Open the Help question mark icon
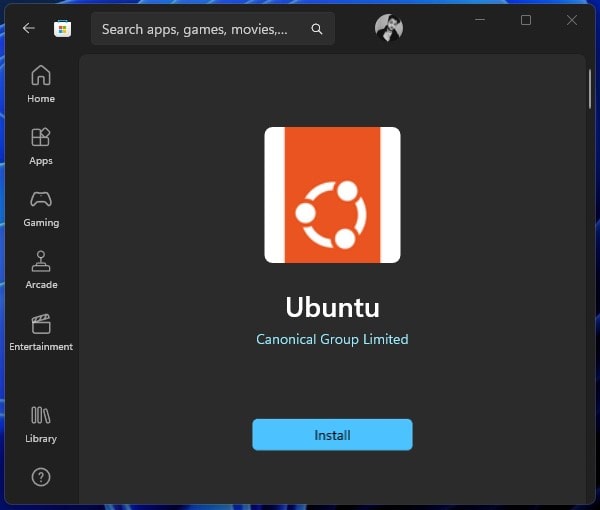This screenshot has width=600, height=510. pyautogui.click(x=41, y=477)
